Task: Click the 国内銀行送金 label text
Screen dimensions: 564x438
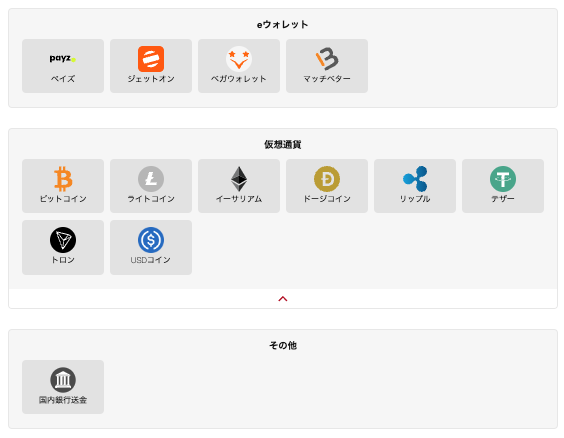Action: (x=63, y=400)
